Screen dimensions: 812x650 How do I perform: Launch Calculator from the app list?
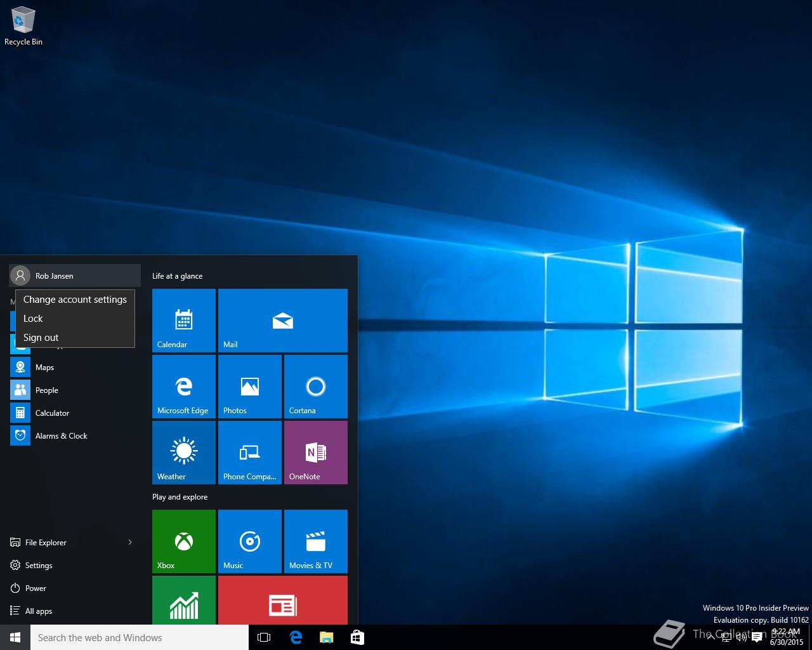pyautogui.click(x=74, y=413)
